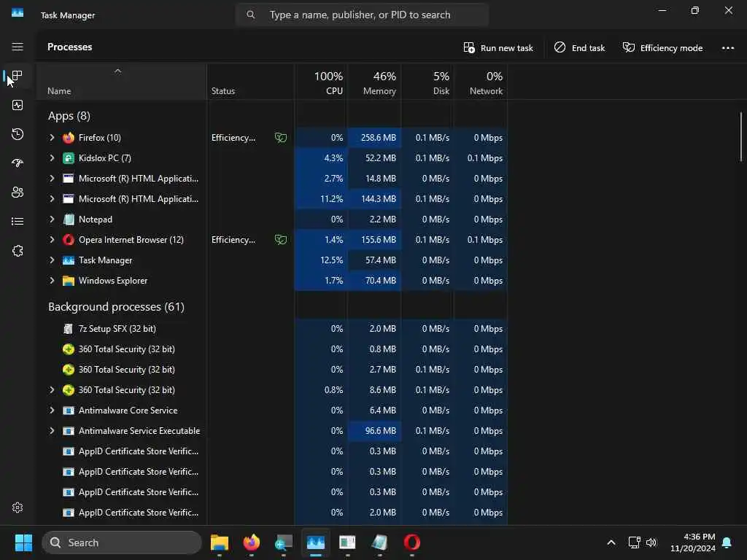Open the Details sidebar icon
The height and width of the screenshot is (560, 747).
[18, 222]
